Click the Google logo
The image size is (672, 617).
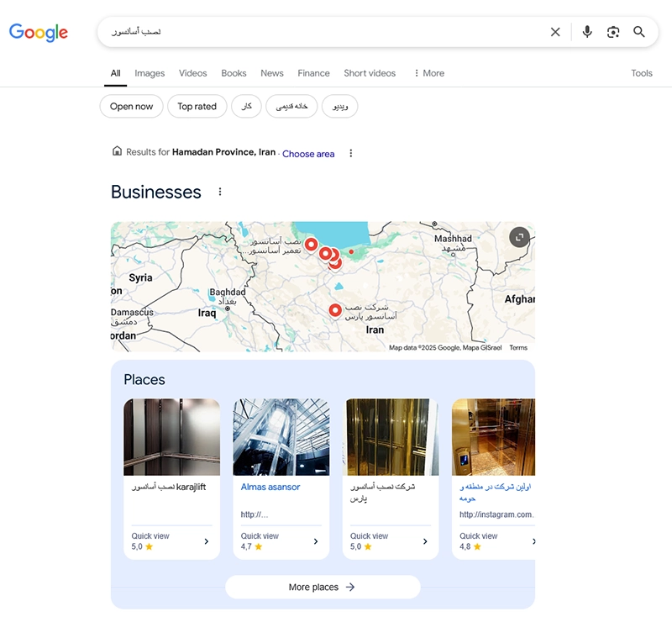click(39, 32)
